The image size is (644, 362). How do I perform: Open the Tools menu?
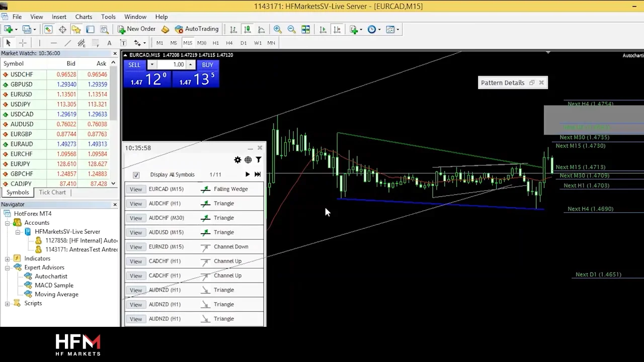click(108, 17)
